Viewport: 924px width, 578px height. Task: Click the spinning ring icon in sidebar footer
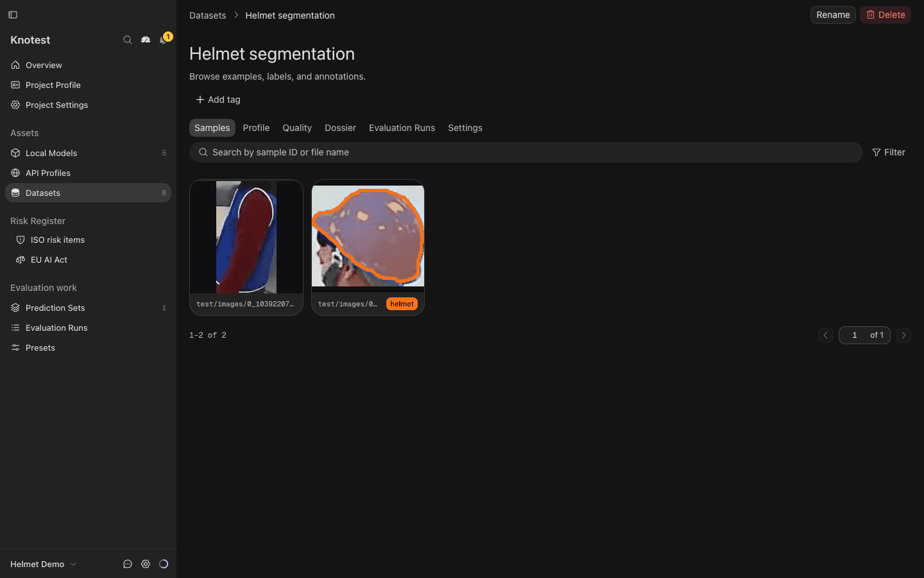point(164,564)
